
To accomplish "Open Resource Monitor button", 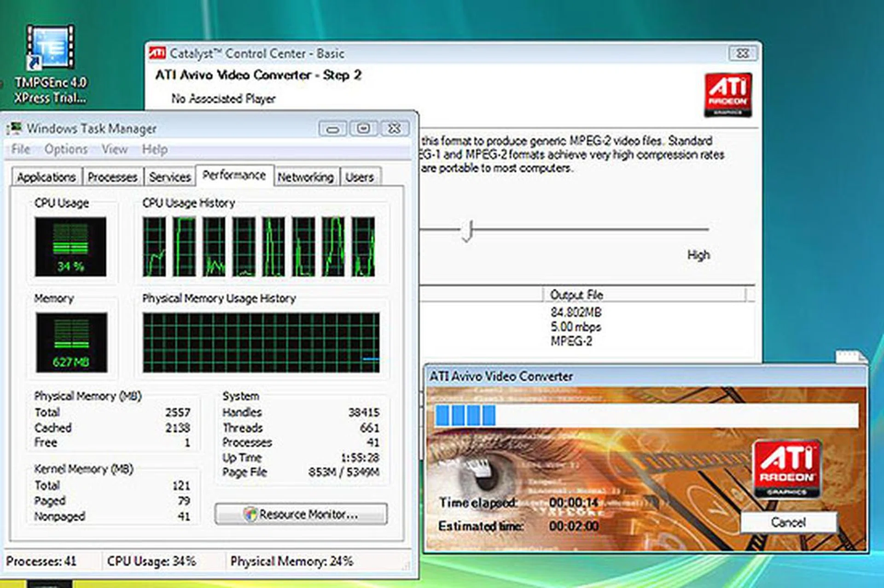I will tap(301, 514).
